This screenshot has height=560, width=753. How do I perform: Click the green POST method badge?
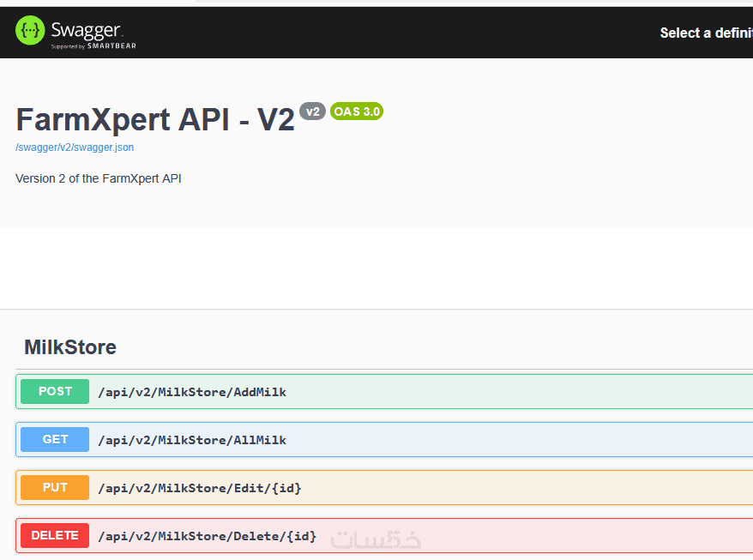pos(55,391)
